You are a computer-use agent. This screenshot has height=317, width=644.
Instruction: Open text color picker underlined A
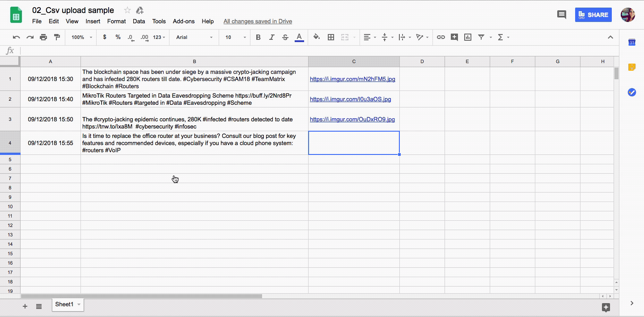[x=299, y=37]
